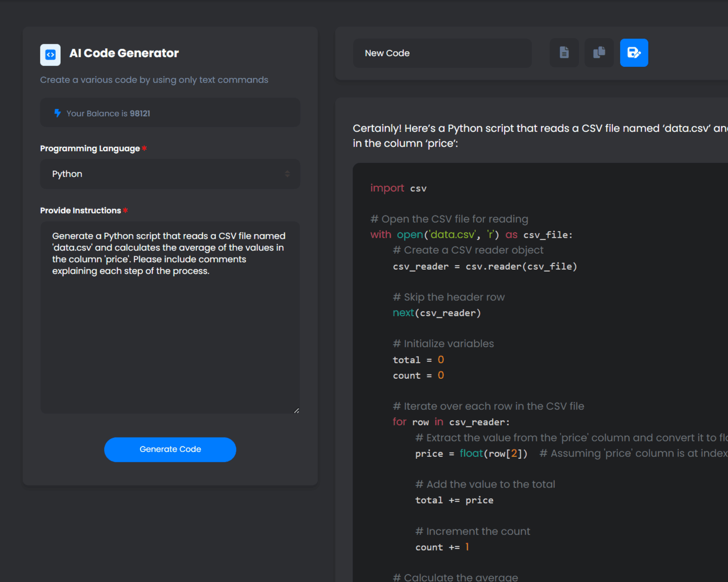
Task: Click the copy code icon button
Action: pyautogui.click(x=599, y=52)
